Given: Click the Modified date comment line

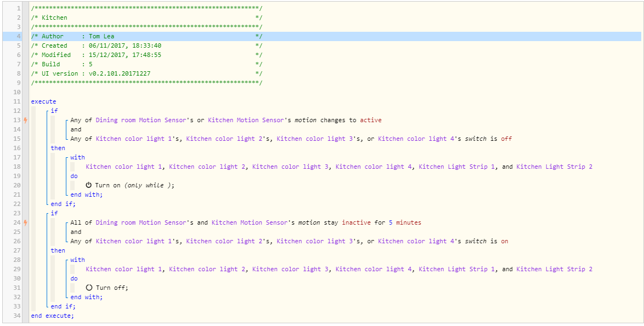Looking at the screenshot, I should click(x=146, y=55).
